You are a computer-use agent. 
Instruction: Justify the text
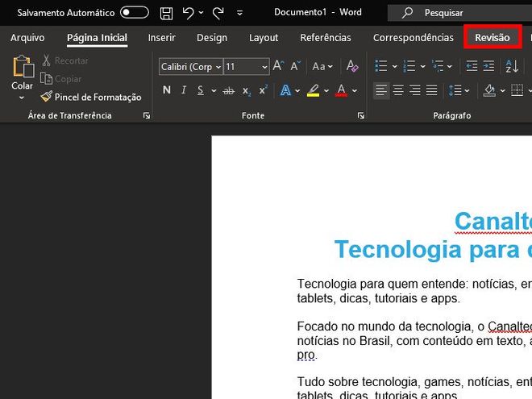(x=431, y=90)
